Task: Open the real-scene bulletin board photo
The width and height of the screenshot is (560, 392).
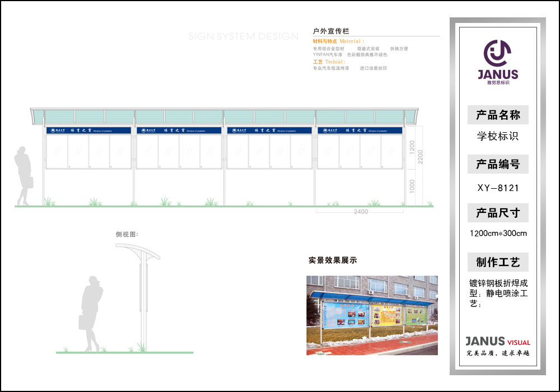Action: tap(372, 315)
